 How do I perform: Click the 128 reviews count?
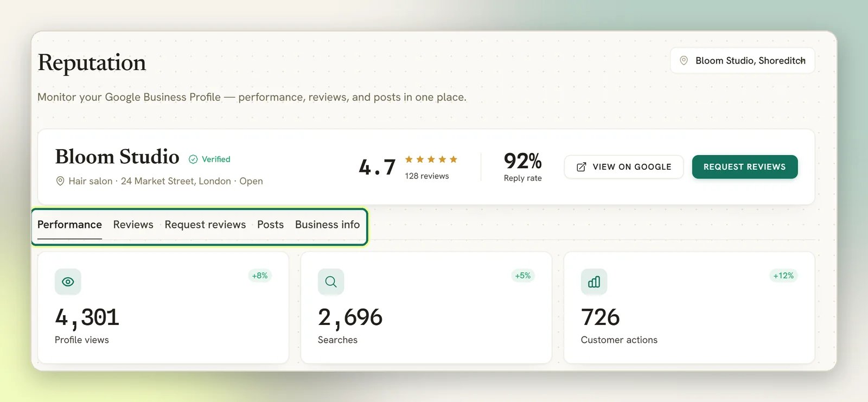click(x=427, y=176)
